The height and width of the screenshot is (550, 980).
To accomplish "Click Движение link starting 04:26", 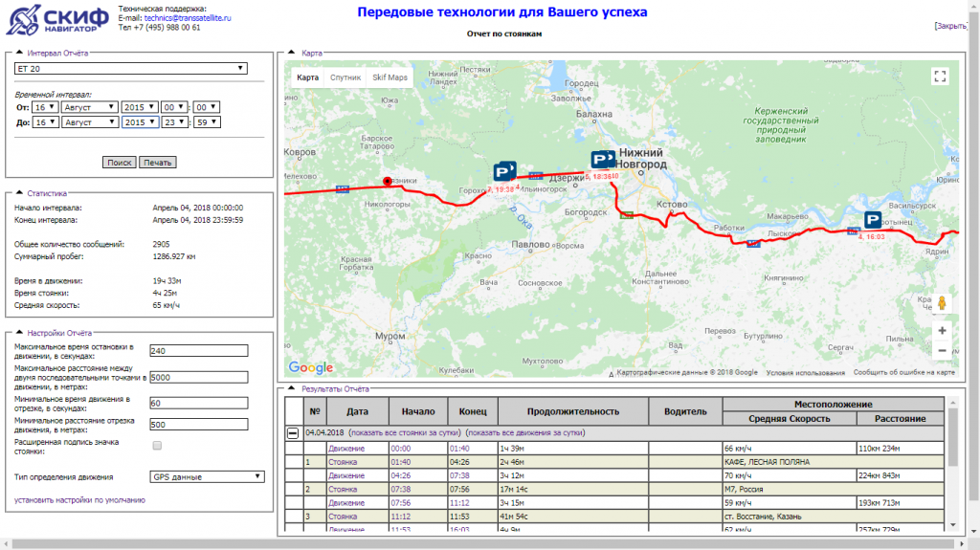I will click(346, 475).
